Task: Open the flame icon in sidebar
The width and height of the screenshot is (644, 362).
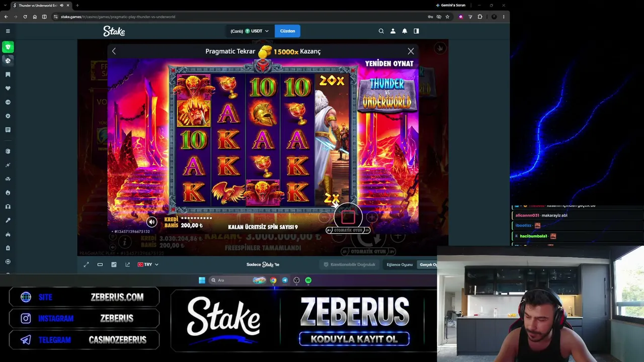Action: 8,193
